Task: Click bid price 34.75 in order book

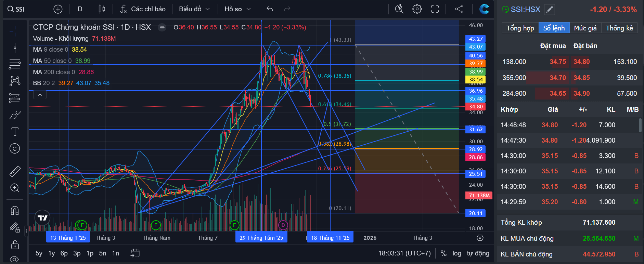Action: point(558,62)
